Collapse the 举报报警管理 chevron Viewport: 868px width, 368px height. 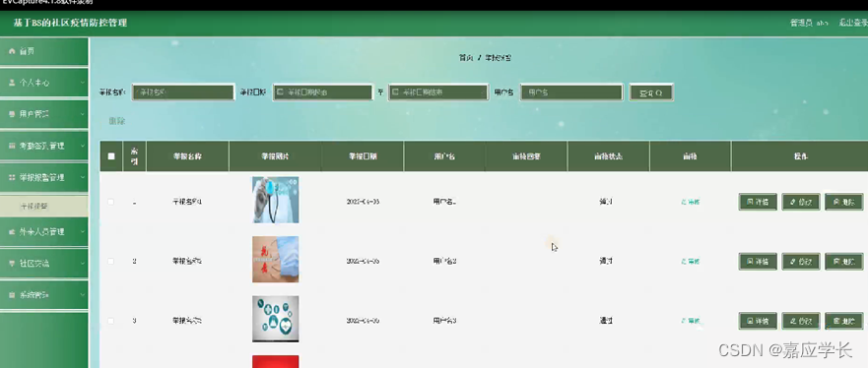coord(82,177)
